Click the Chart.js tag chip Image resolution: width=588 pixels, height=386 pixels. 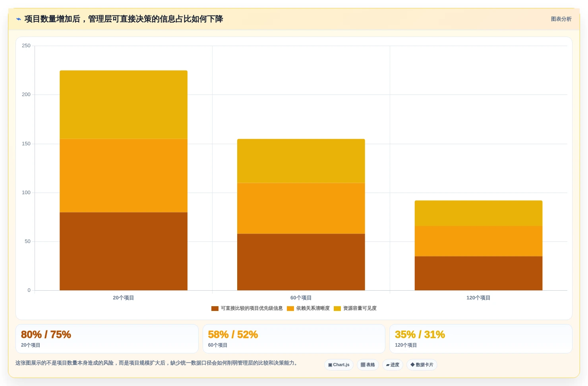pyautogui.click(x=339, y=365)
